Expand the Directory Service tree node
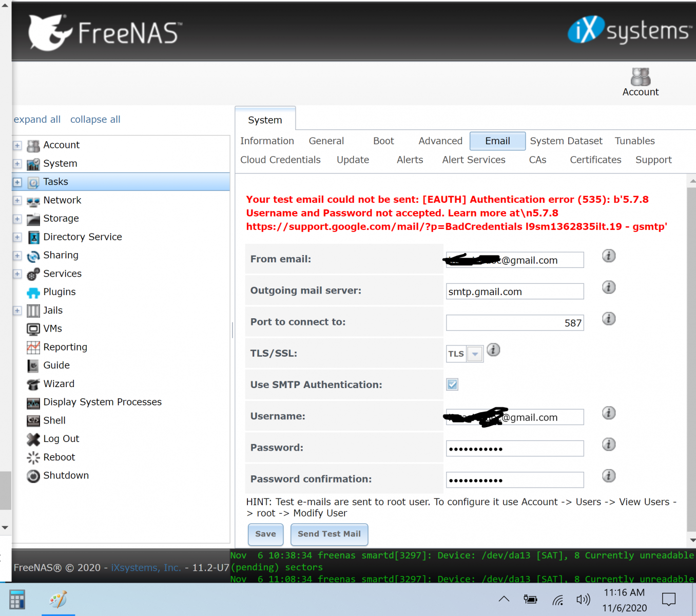This screenshot has height=616, width=696. click(x=17, y=237)
